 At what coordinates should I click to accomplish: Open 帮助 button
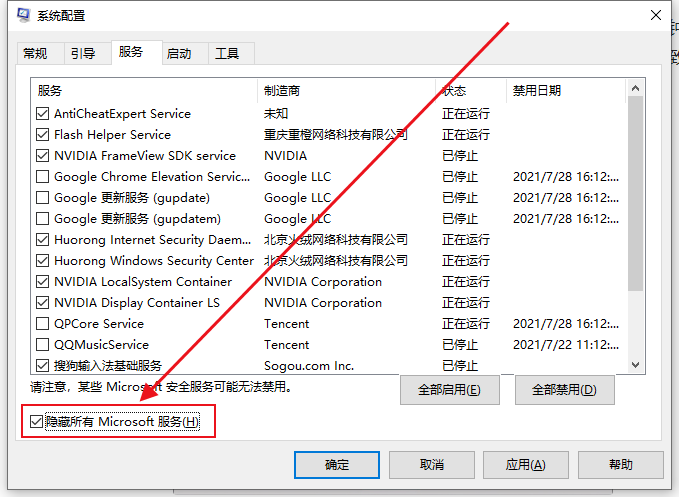coord(621,465)
